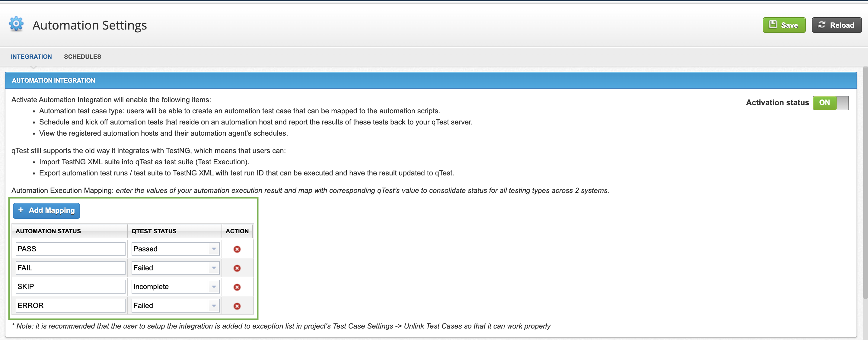Viewport: 868px width, 340px height.
Task: Disable the Activation status toggle
Action: point(831,102)
